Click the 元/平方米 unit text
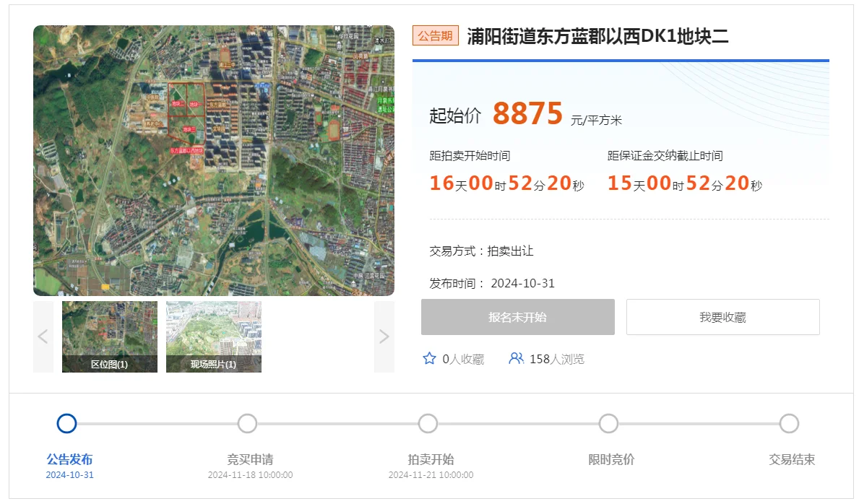 (x=597, y=120)
